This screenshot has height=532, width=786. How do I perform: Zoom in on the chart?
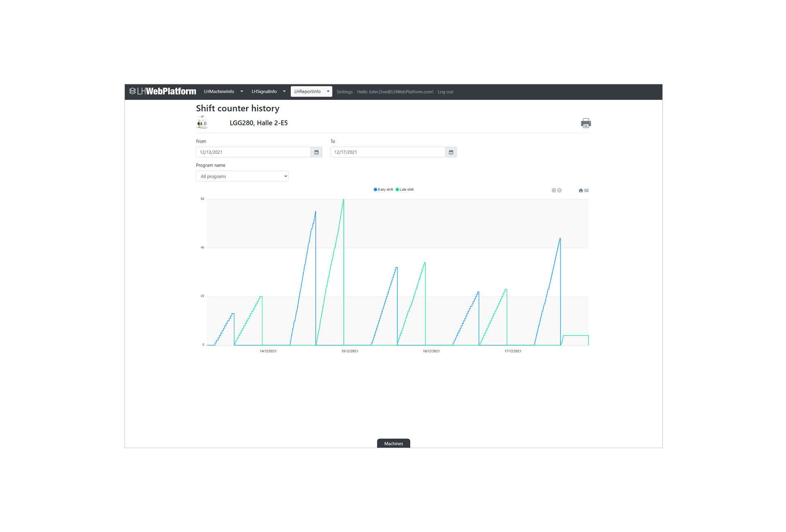(x=553, y=190)
